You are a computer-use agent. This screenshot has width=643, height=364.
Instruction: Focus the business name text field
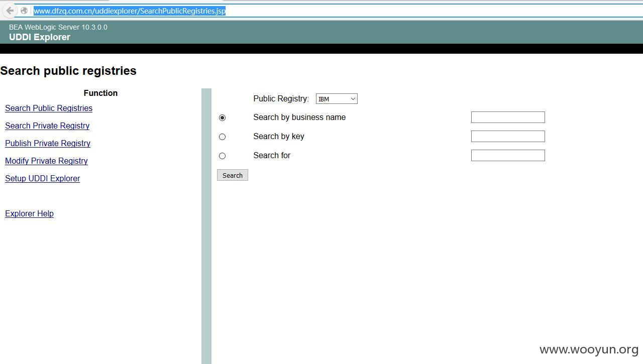508,117
